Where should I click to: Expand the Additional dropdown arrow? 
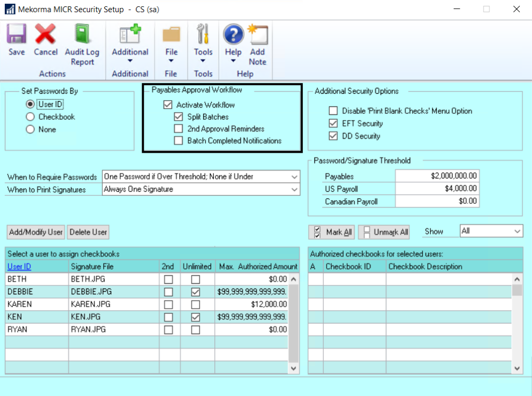coord(130,61)
